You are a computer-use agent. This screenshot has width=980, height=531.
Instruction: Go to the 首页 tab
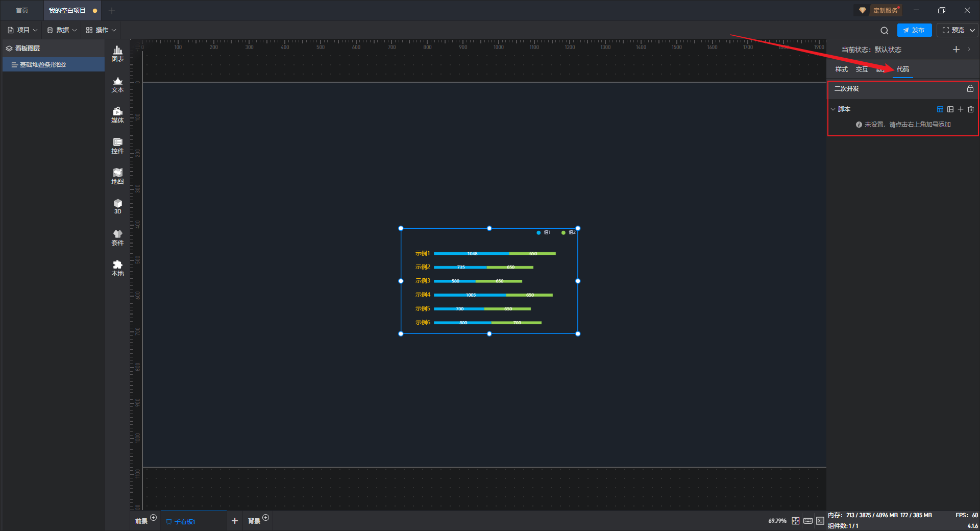[x=22, y=10]
